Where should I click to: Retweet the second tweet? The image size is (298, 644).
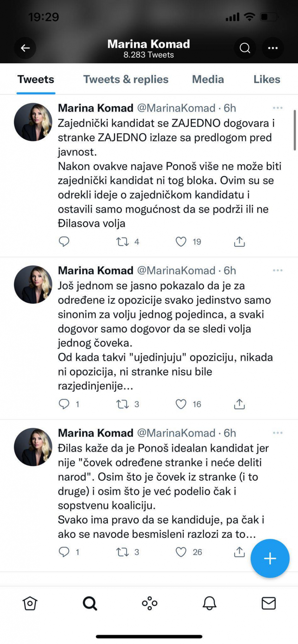coord(123,404)
